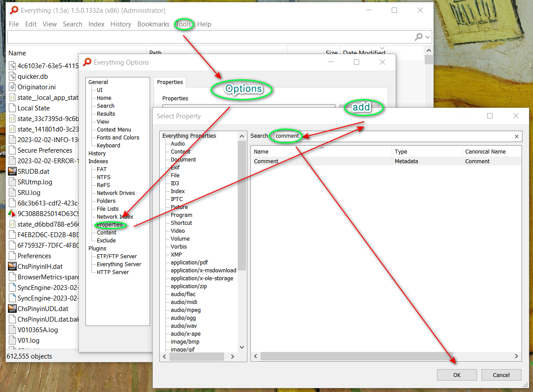Select HTTP Server under Plugins
The width and height of the screenshot is (533, 392).
tap(113, 272)
